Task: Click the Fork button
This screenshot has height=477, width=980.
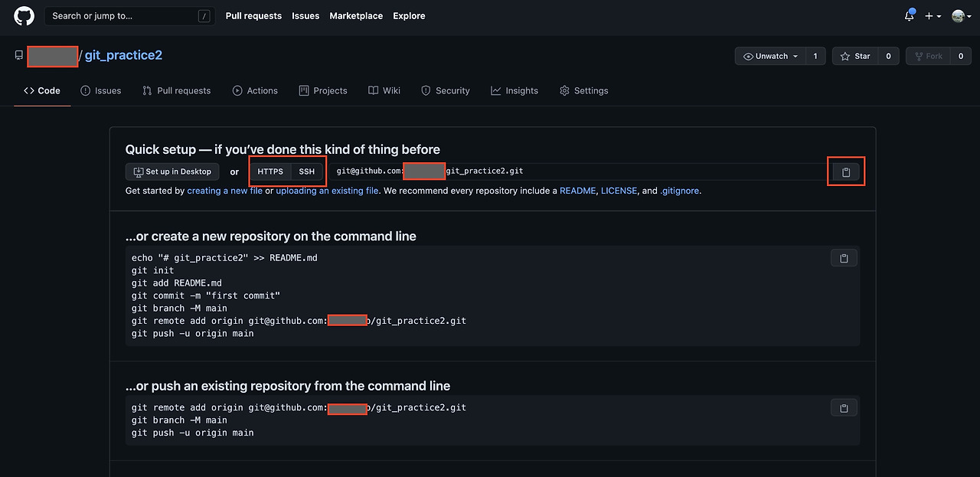Action: point(928,56)
